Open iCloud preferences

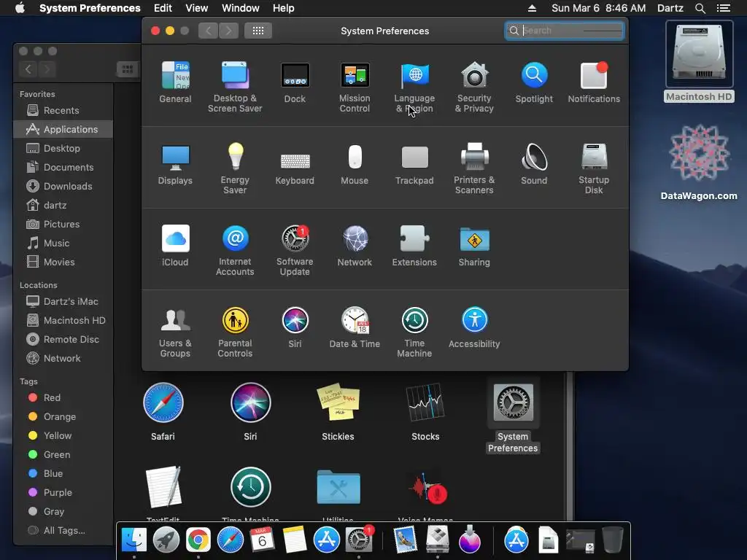click(175, 246)
